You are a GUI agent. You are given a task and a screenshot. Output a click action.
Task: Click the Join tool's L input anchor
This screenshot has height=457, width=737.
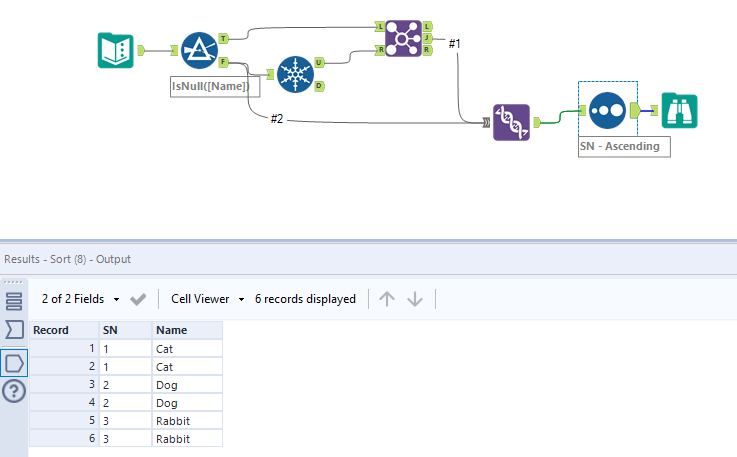tap(380, 26)
